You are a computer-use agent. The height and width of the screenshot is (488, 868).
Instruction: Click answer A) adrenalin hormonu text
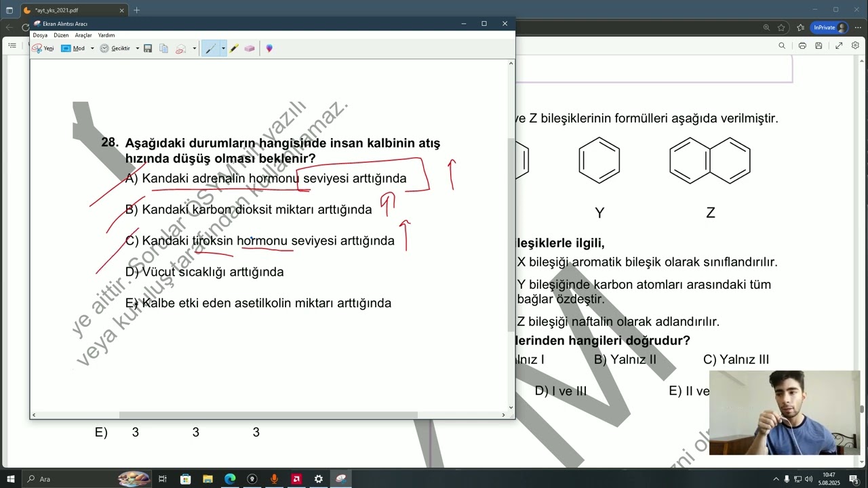pyautogui.click(x=266, y=178)
